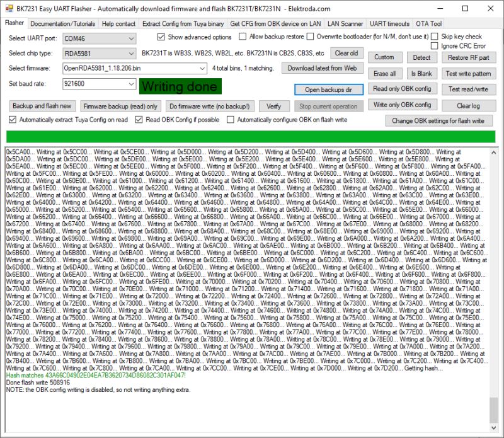Viewport: 504px width, 438px height.
Task: Click the BK7231T is WB3S chip hint text
Action: pos(232,54)
